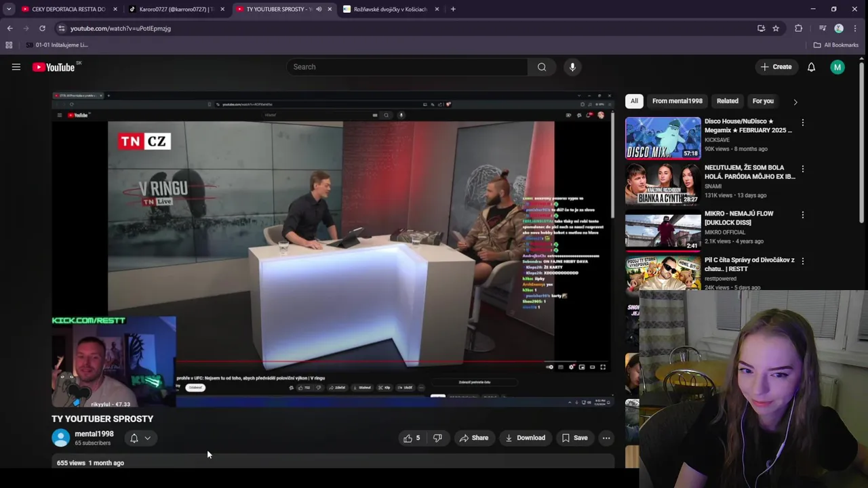Open the tab search dropdown arrow
Screen dimensions: 868x488
tap(9, 9)
